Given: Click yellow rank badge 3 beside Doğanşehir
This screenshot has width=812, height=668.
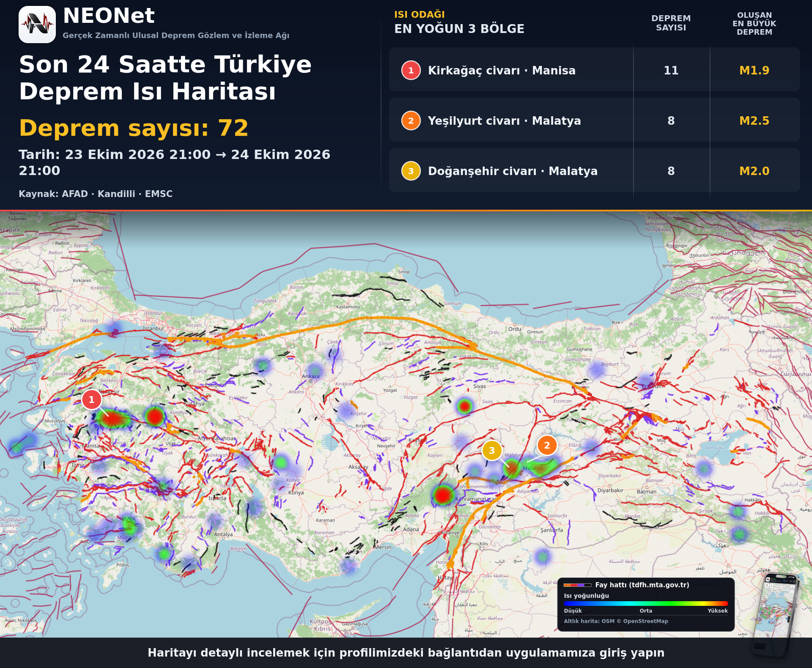Looking at the screenshot, I should (411, 171).
